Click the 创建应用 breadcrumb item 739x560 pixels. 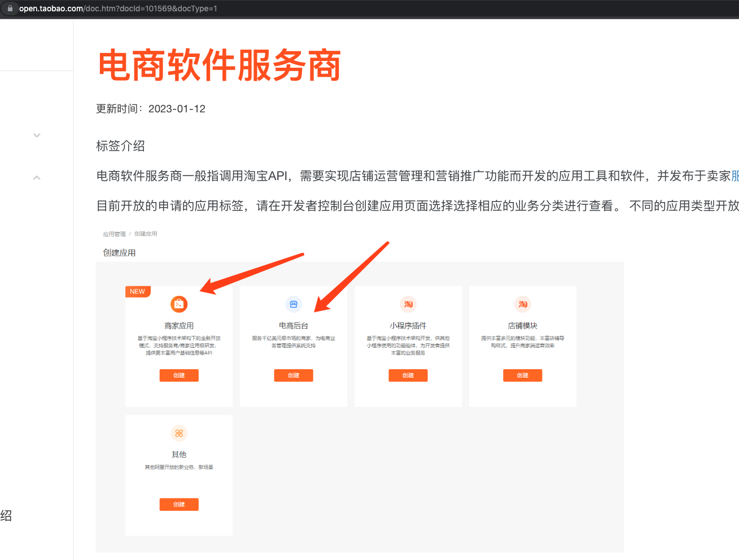click(x=146, y=234)
